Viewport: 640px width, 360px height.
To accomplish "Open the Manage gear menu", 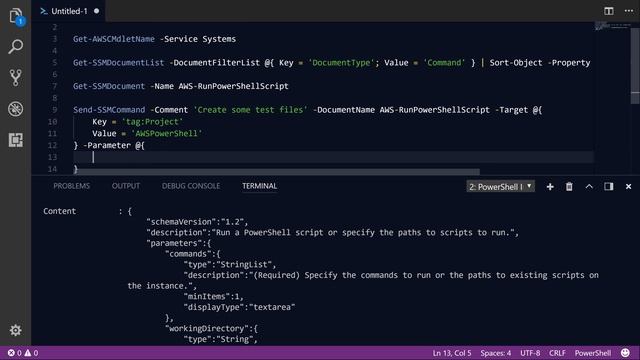I will tap(16, 330).
